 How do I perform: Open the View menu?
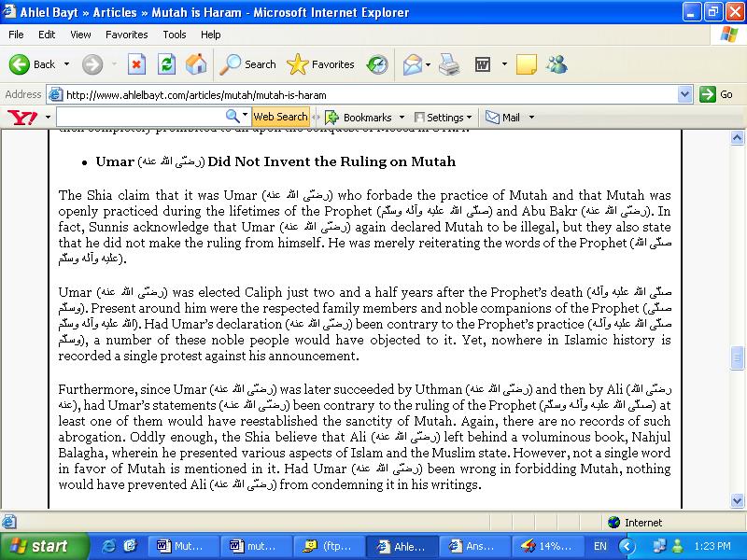pyautogui.click(x=80, y=35)
